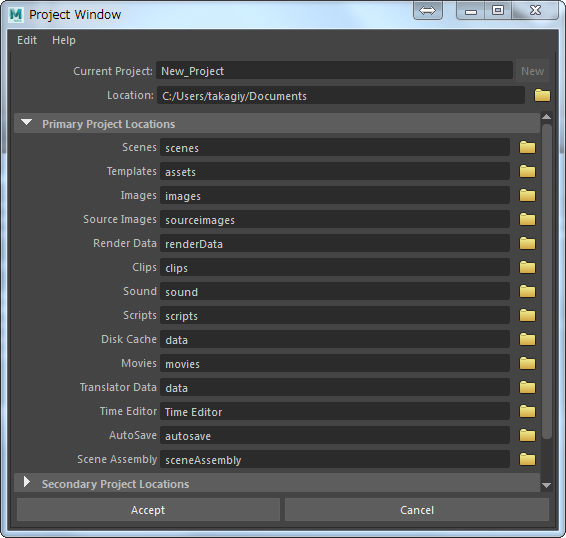566x538 pixels.
Task: Click the Source Images field 'sourceimages'
Action: click(x=335, y=220)
